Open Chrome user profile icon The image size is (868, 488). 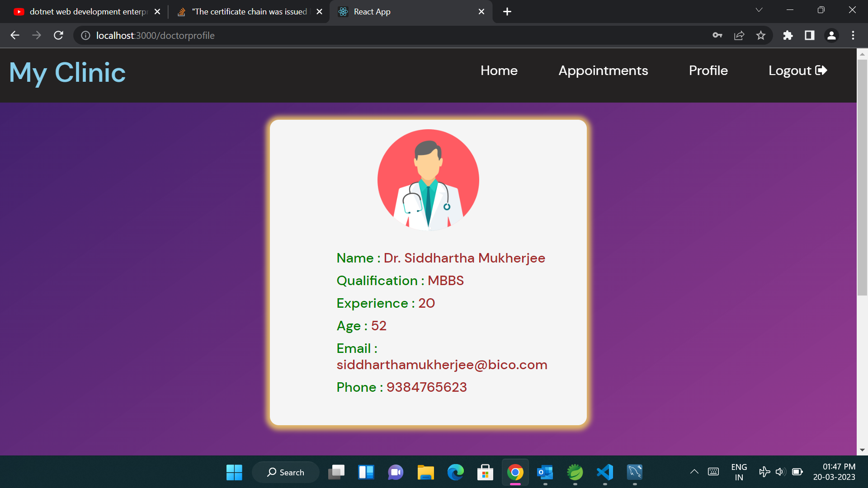(831, 35)
